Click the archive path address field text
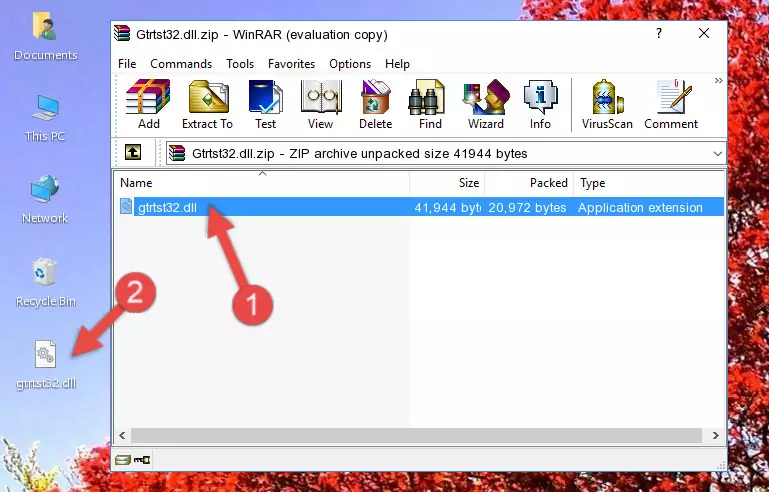This screenshot has height=492, width=769. (x=359, y=154)
